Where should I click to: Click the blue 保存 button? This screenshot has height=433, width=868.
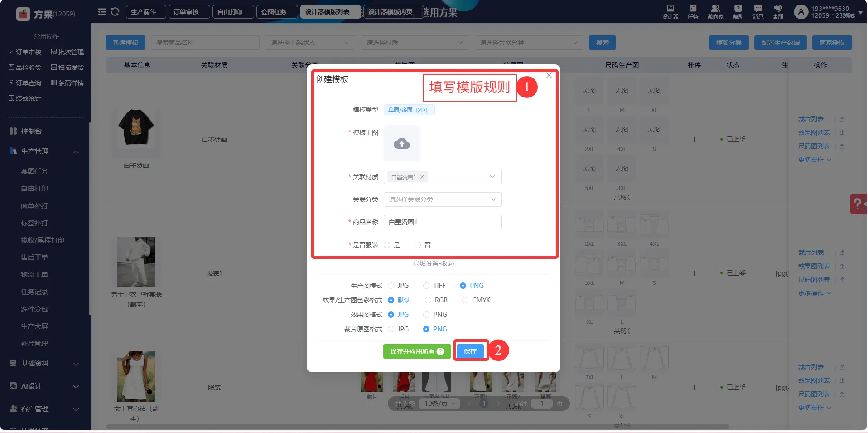click(x=470, y=351)
